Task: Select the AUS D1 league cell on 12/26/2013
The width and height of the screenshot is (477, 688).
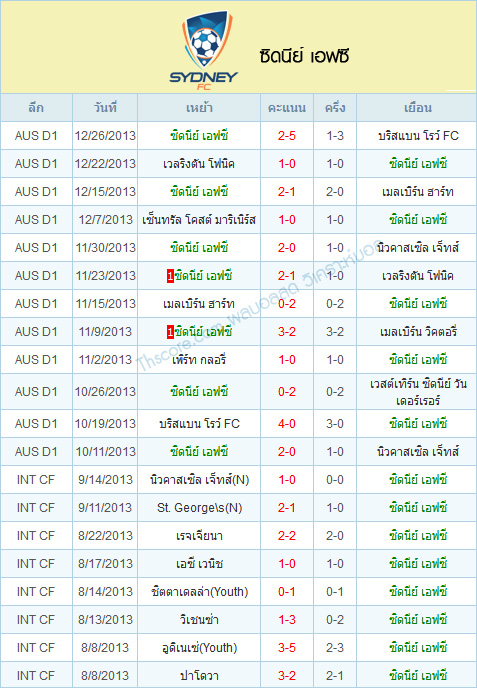Action: tap(36, 136)
